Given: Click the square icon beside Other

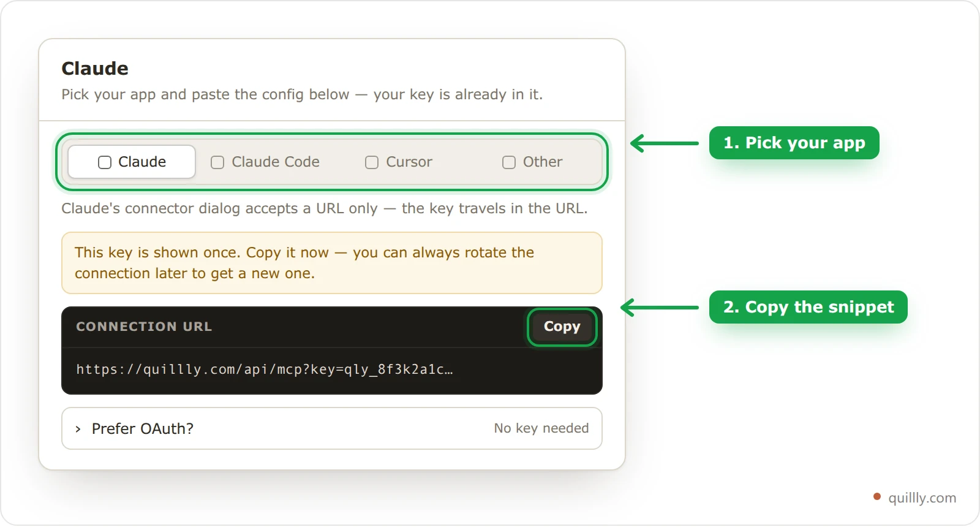Looking at the screenshot, I should (509, 162).
